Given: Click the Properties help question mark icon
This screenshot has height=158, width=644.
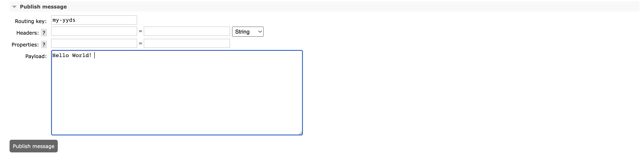Looking at the screenshot, I should point(44,45).
